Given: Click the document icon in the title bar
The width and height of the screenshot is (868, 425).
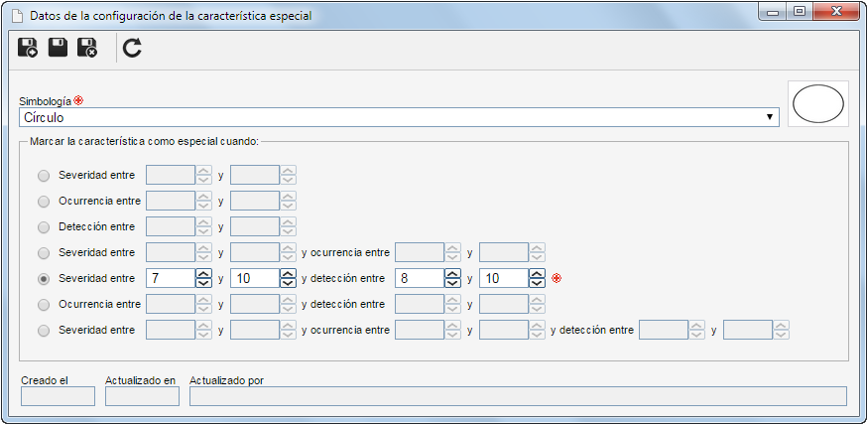Looking at the screenshot, I should (17, 16).
